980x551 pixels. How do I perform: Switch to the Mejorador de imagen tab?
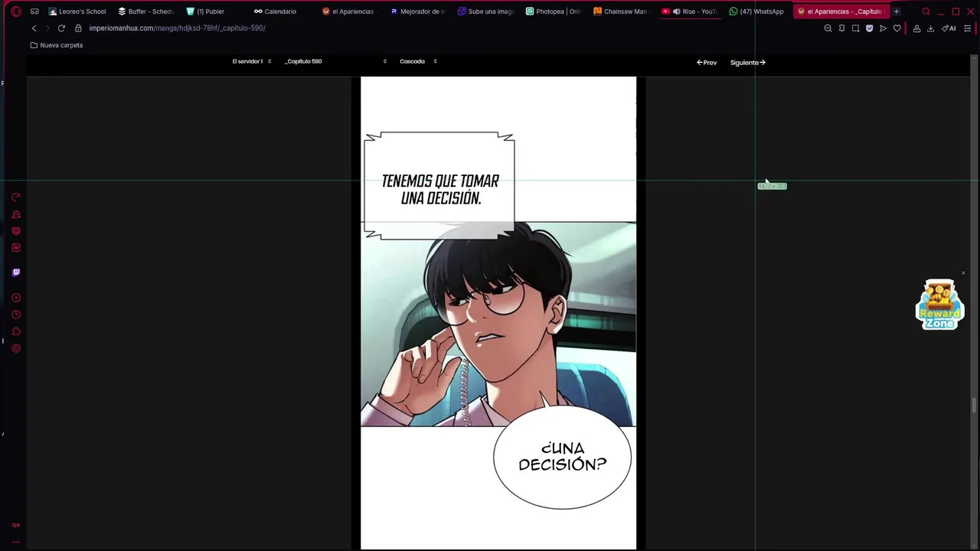coord(417,11)
